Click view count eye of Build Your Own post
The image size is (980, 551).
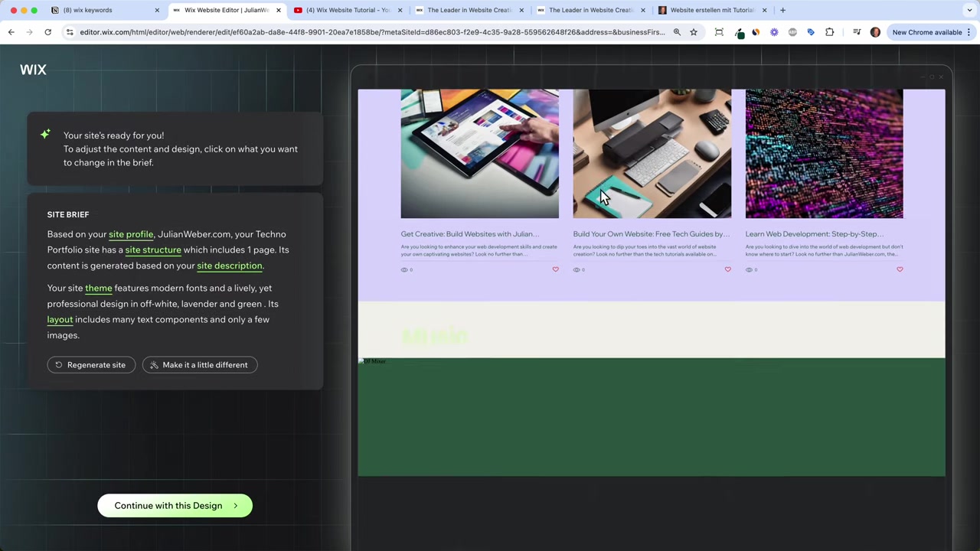(x=577, y=269)
